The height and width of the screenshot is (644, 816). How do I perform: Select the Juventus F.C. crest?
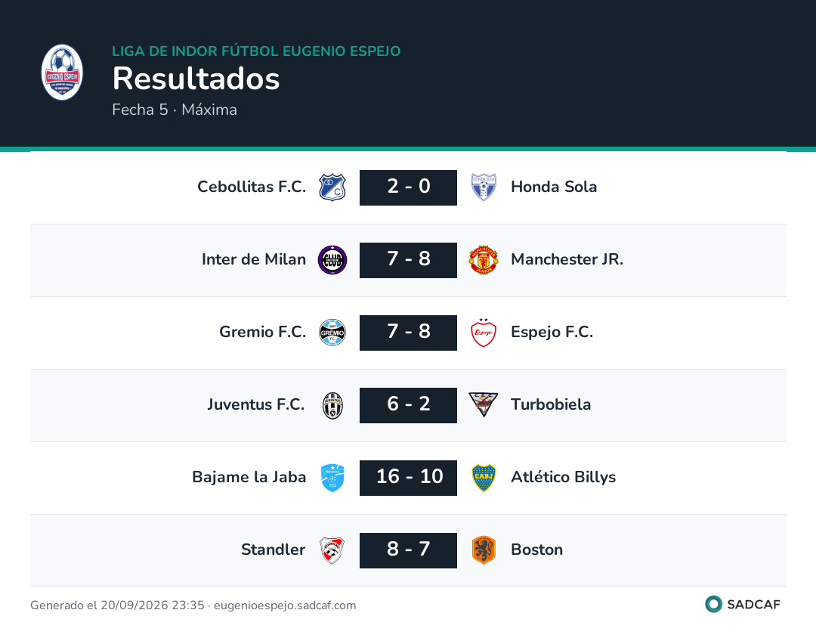pyautogui.click(x=332, y=405)
